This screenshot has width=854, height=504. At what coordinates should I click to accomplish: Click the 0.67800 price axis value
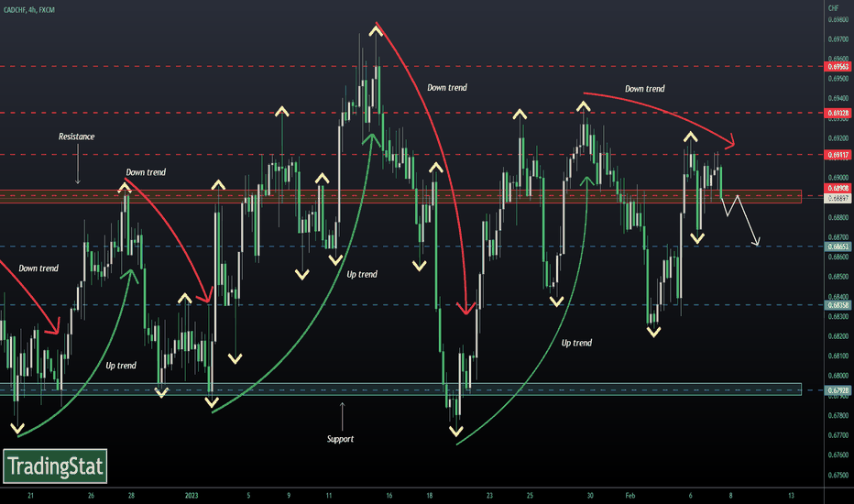click(838, 415)
